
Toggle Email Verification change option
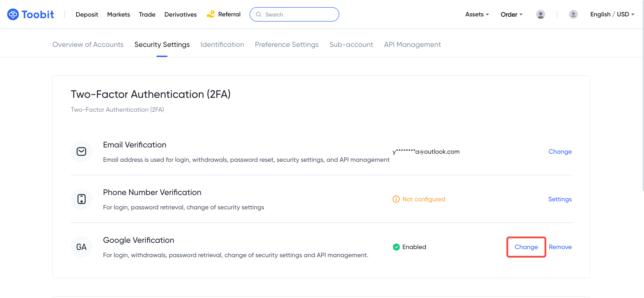pyautogui.click(x=559, y=151)
